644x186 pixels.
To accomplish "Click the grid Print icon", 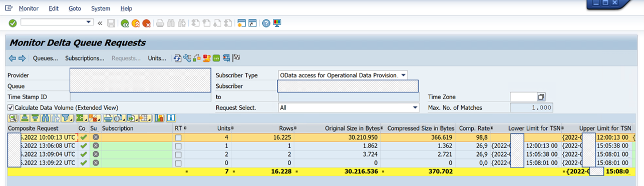I will tap(108, 118).
